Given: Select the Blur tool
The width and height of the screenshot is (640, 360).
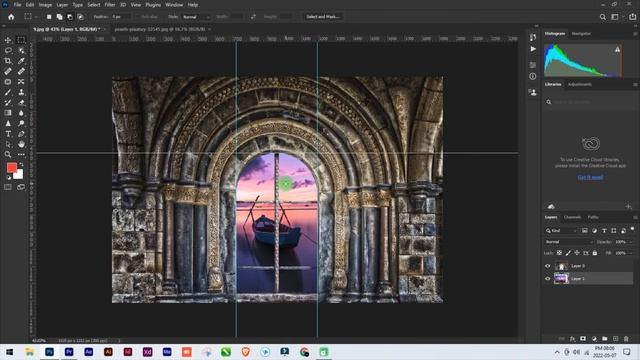Looking at the screenshot, I should (x=21, y=113).
